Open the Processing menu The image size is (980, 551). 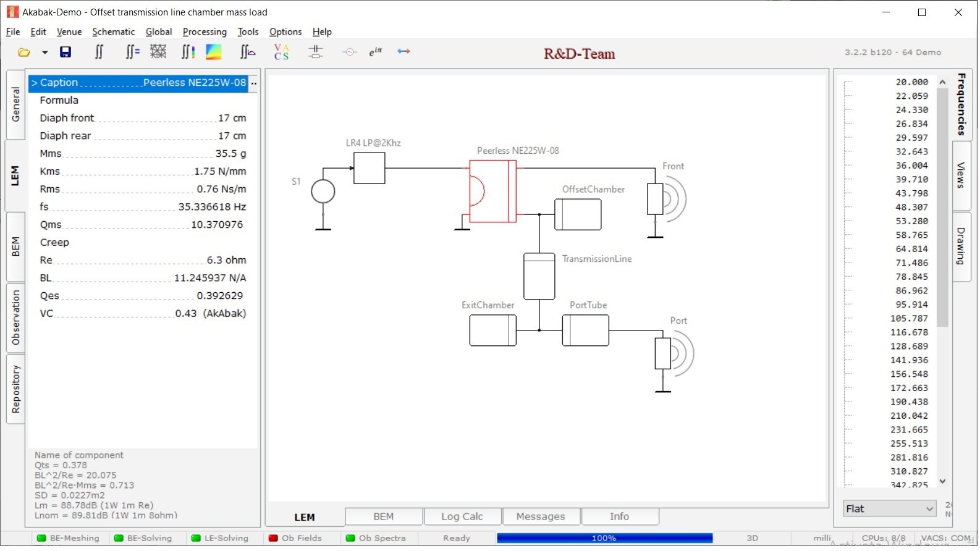pos(205,32)
